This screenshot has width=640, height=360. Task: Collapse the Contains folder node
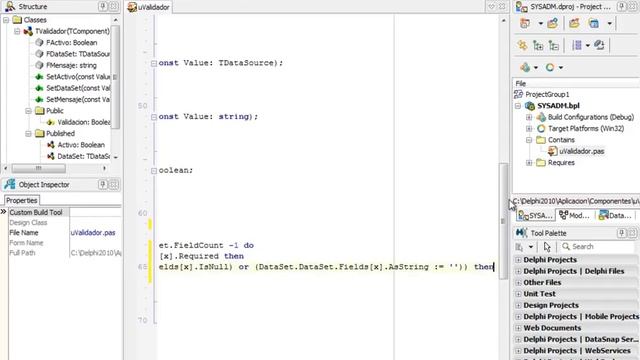click(529, 140)
